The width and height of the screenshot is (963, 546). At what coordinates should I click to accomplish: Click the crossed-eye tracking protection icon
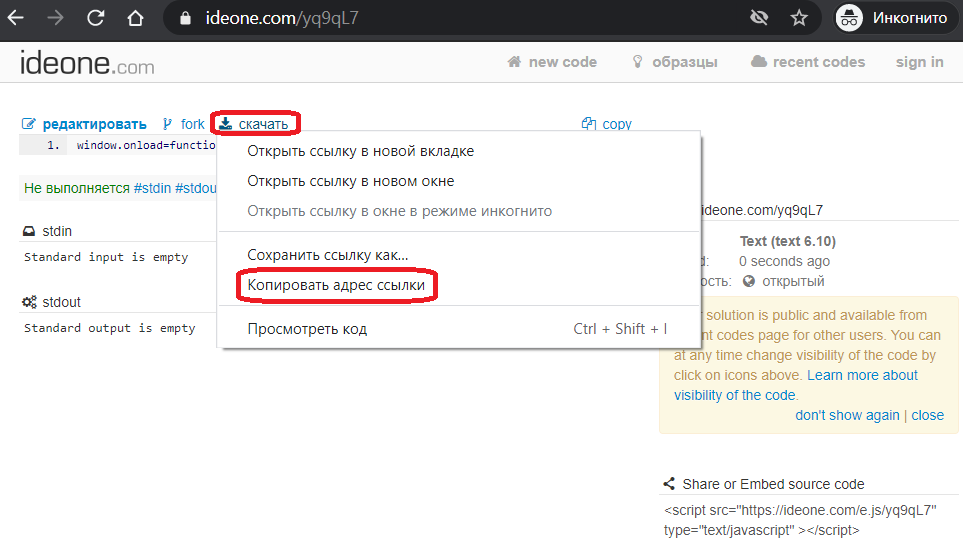point(759,18)
